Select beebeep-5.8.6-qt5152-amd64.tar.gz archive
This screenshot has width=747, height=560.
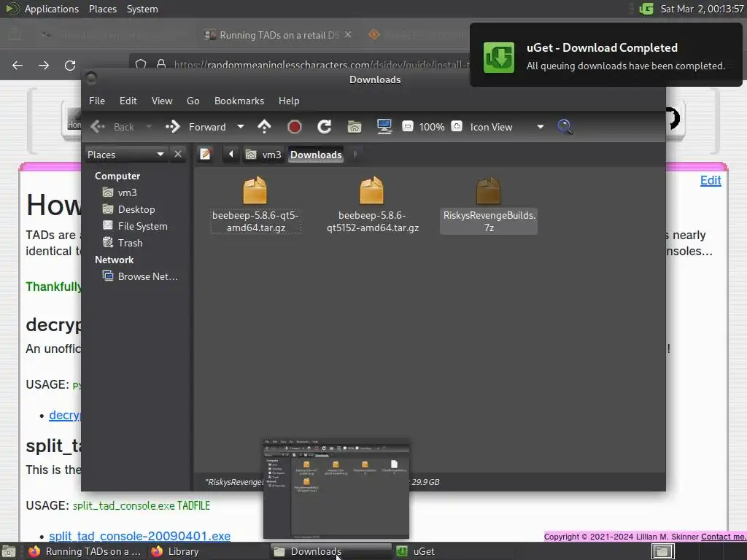372,205
